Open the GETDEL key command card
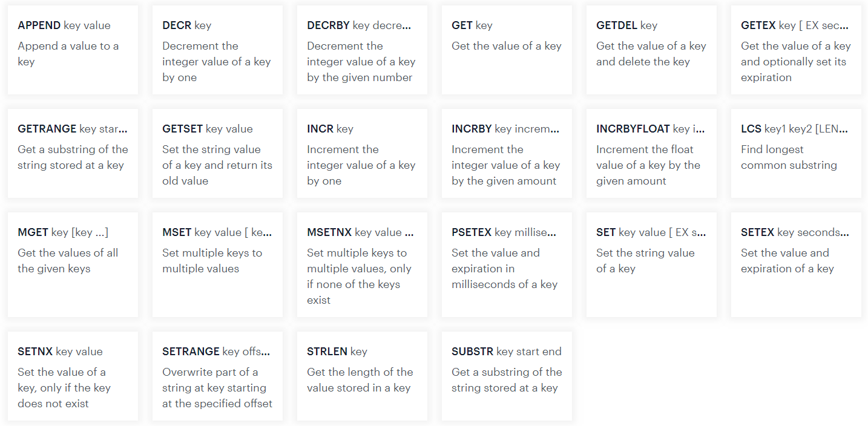This screenshot has width=868, height=426. pyautogui.click(x=651, y=50)
